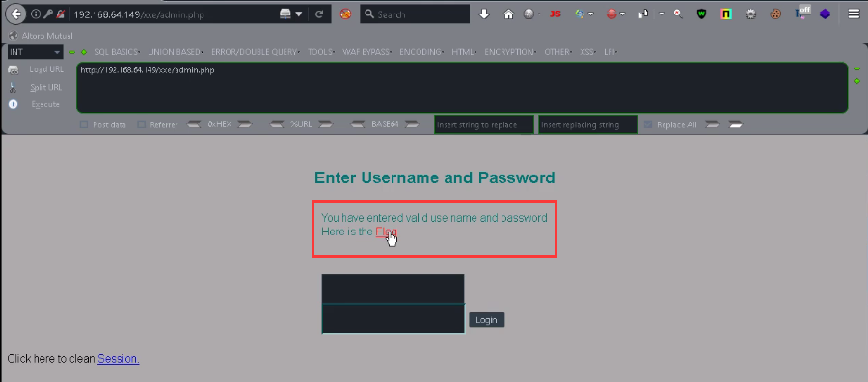
Task: Click the red globe toolbar icon
Action: [x=611, y=14]
